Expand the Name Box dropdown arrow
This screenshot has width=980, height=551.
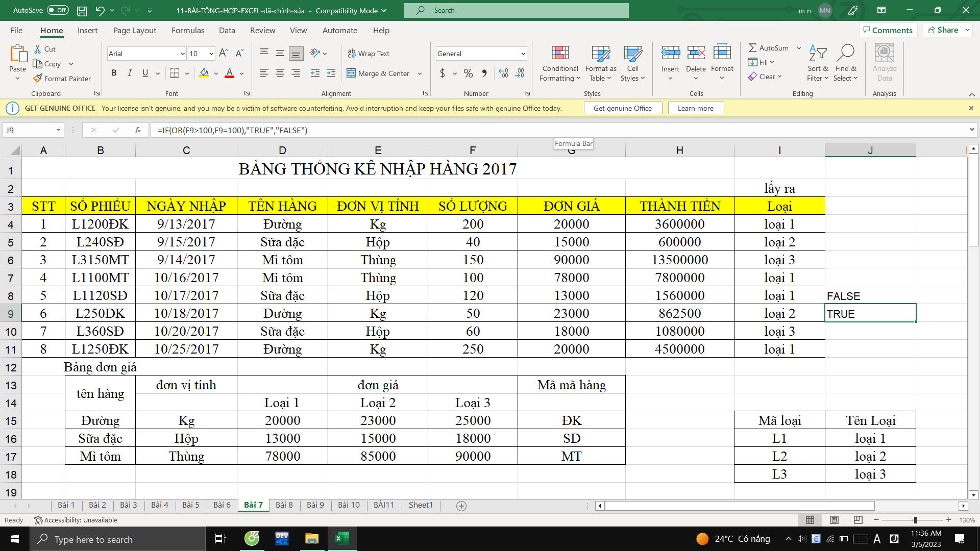pos(58,130)
